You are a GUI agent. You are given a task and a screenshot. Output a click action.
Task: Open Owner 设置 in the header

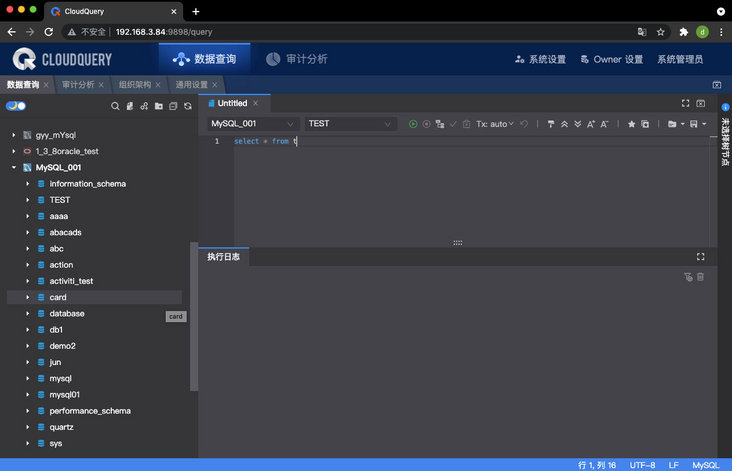(612, 59)
